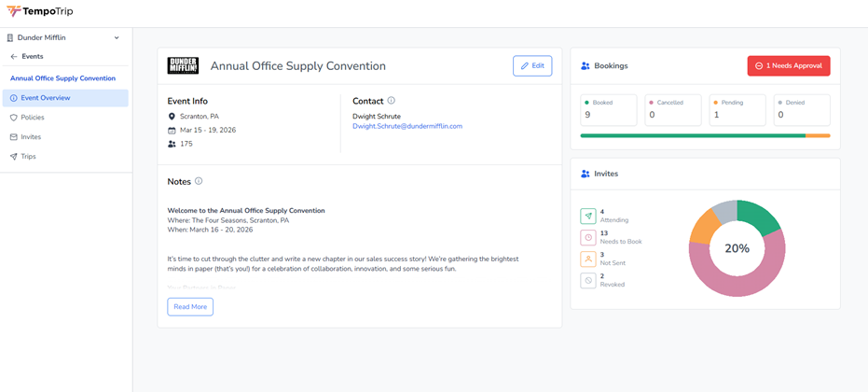This screenshot has height=392, width=868.
Task: Click the 1 Needs Approval button
Action: coord(788,66)
